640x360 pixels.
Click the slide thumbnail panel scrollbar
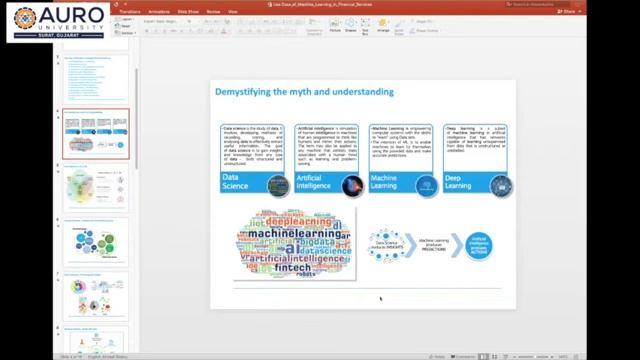(136, 118)
